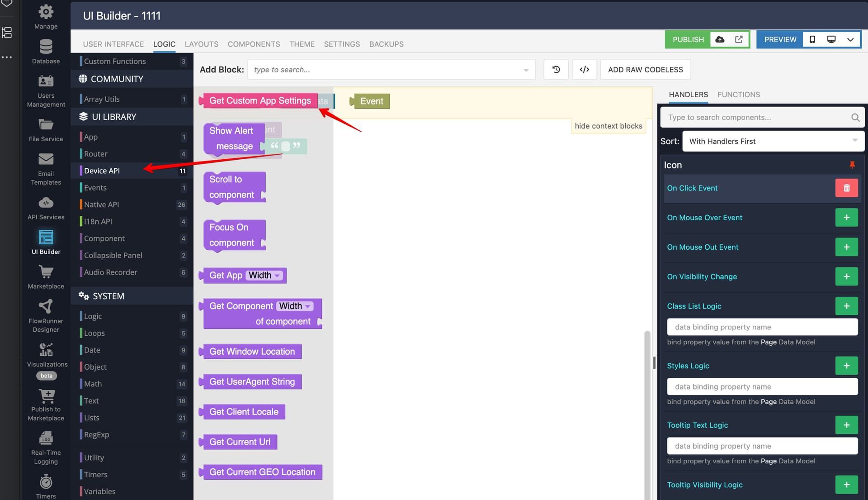Select desktop monitor preview icon
The image size is (868, 500).
(x=831, y=40)
